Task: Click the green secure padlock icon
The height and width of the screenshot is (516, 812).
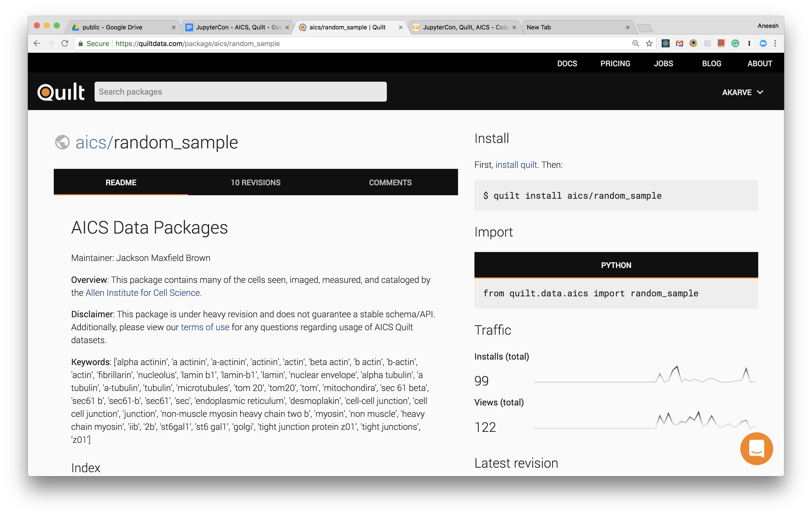Action: coord(81,44)
